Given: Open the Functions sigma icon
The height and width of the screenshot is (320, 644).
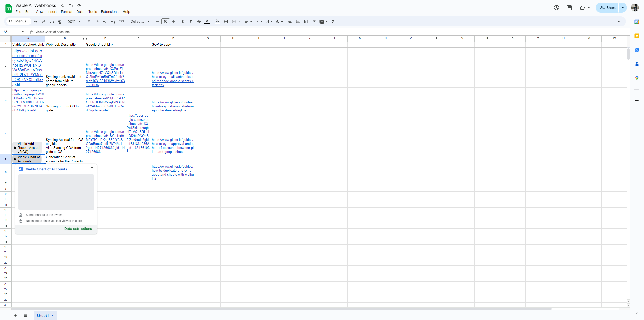Looking at the screenshot, I should (333, 22).
